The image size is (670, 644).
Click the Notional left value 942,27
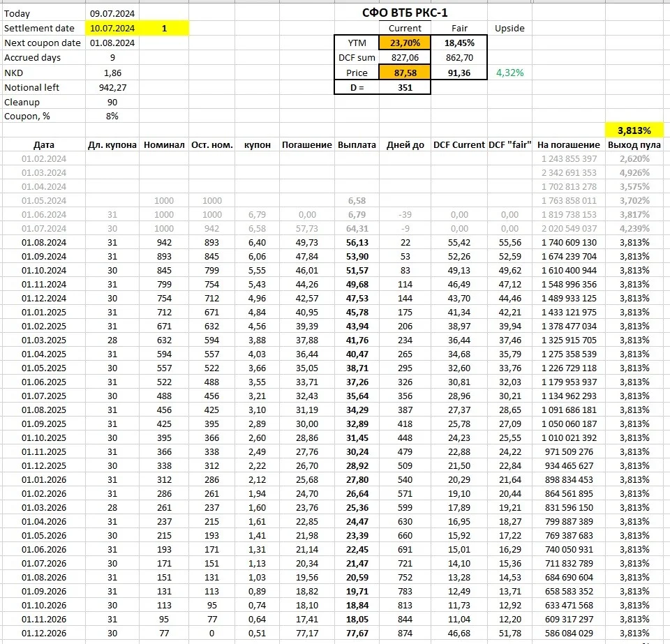click(112, 87)
